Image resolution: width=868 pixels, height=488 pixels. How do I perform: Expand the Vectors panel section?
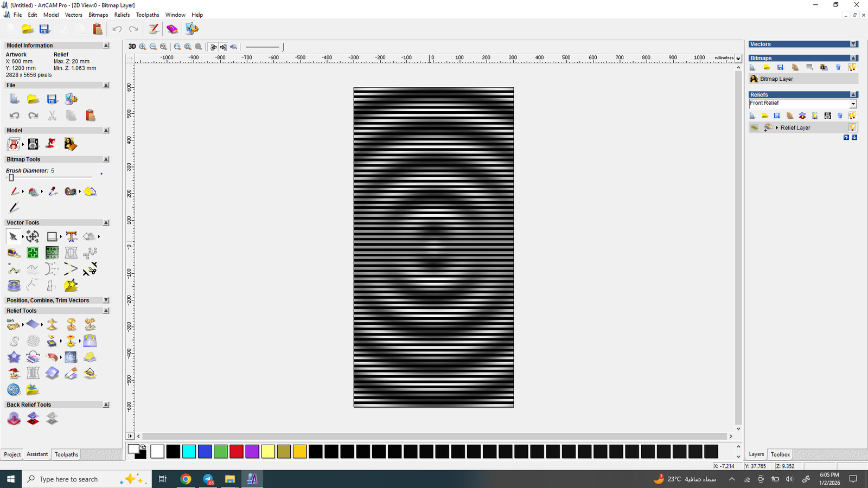pos(853,44)
